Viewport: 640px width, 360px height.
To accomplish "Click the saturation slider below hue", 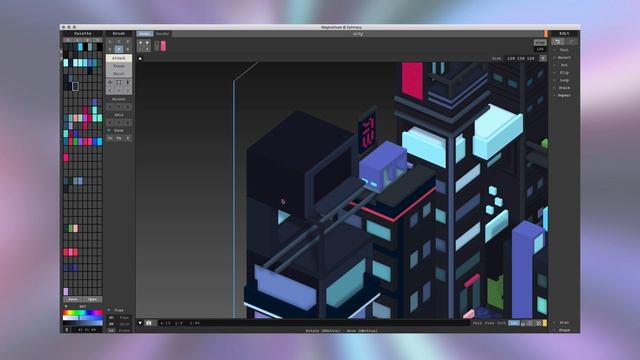I will [x=82, y=318].
